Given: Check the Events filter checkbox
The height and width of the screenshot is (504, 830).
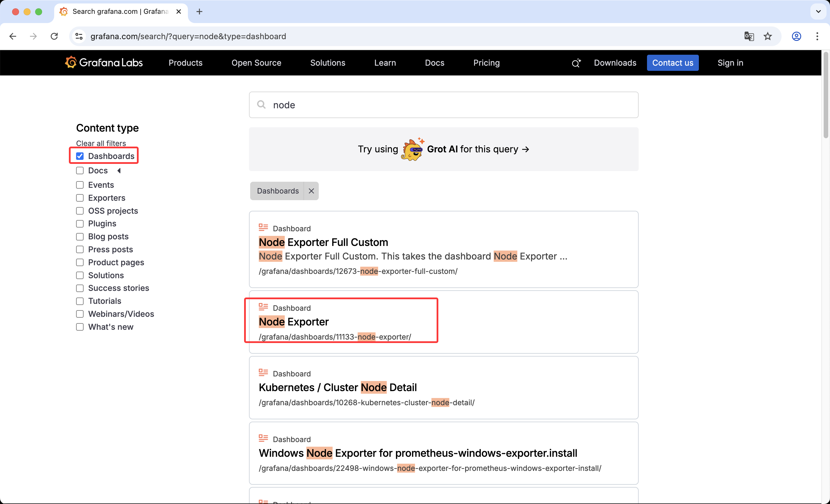Looking at the screenshot, I should click(80, 185).
